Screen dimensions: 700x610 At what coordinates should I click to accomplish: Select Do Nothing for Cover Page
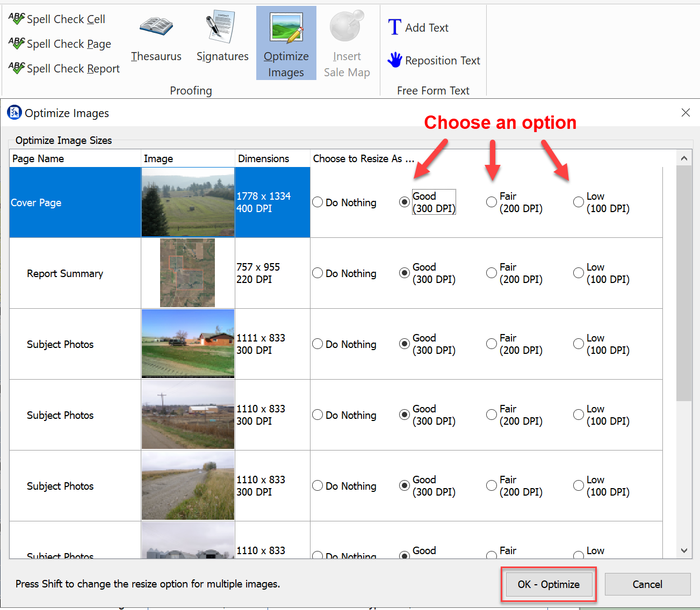[x=317, y=202]
